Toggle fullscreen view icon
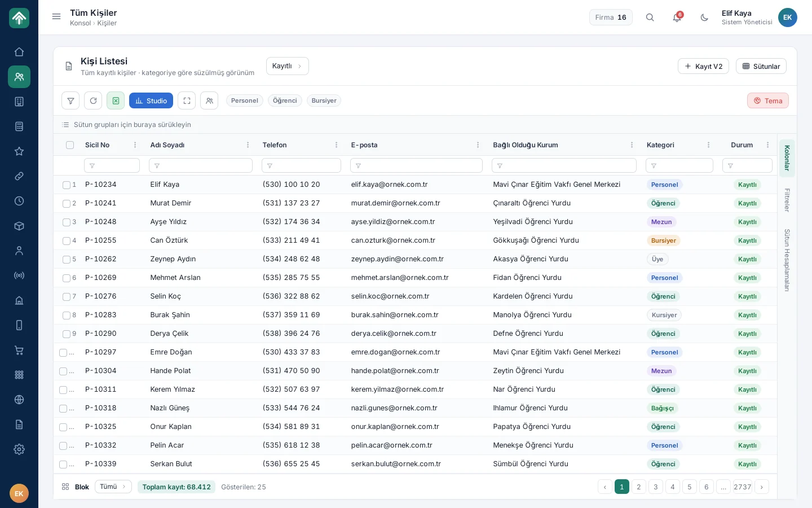This screenshot has width=812, height=508. (x=187, y=100)
